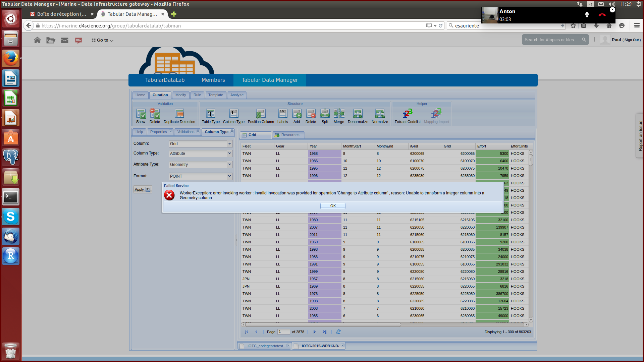Open the Merge columns tool
The image size is (644, 362).
tap(339, 114)
